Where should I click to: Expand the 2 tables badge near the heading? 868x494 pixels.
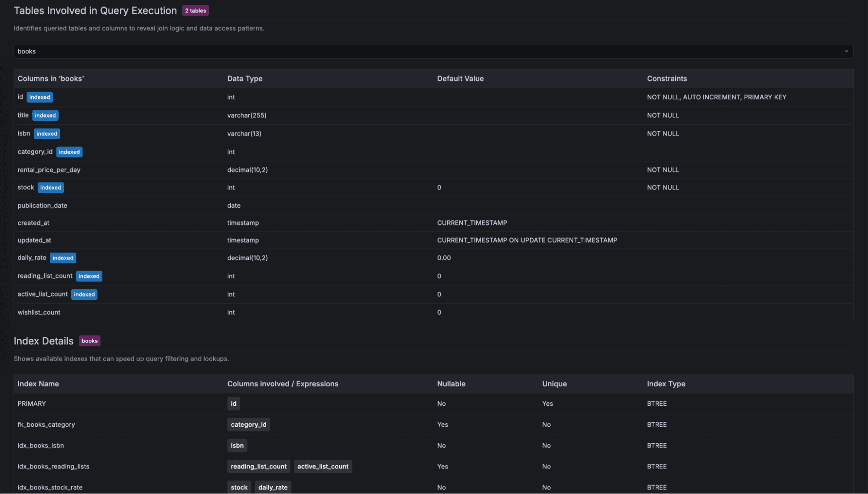pyautogui.click(x=195, y=10)
